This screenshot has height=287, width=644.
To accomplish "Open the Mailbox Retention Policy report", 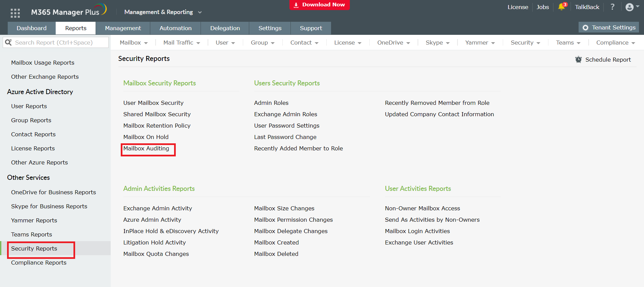I will tap(157, 126).
